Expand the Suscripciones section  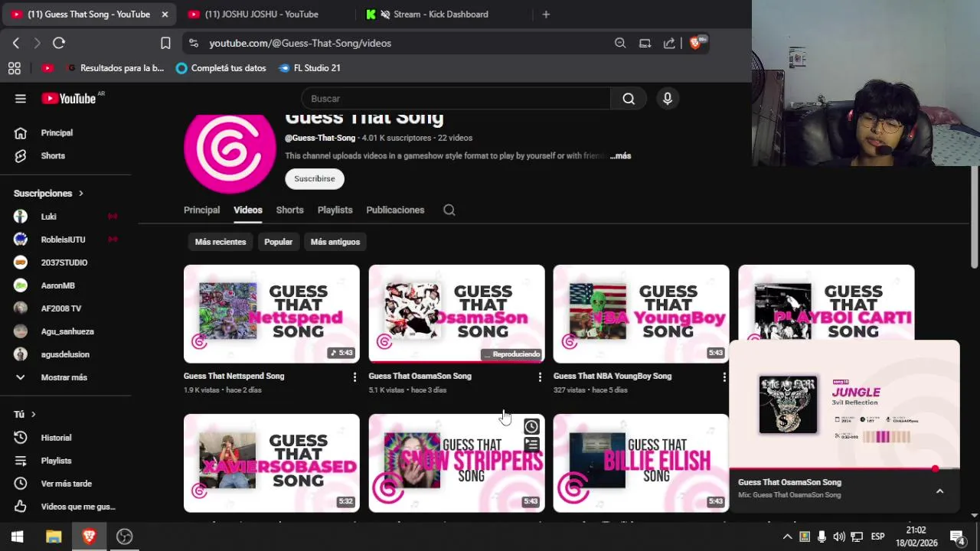coord(49,194)
